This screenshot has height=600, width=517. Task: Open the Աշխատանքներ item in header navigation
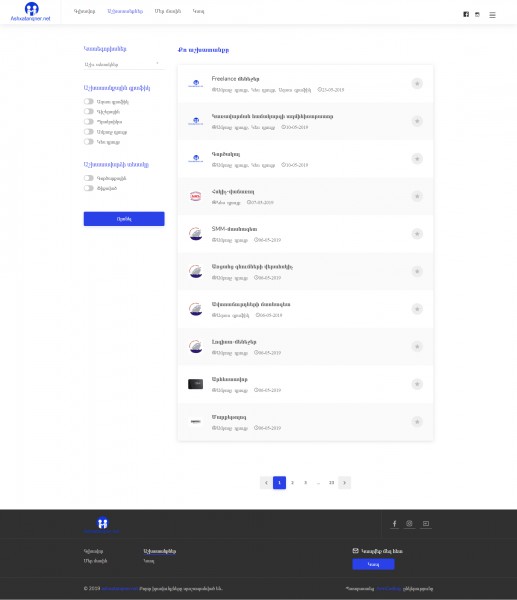pos(125,11)
